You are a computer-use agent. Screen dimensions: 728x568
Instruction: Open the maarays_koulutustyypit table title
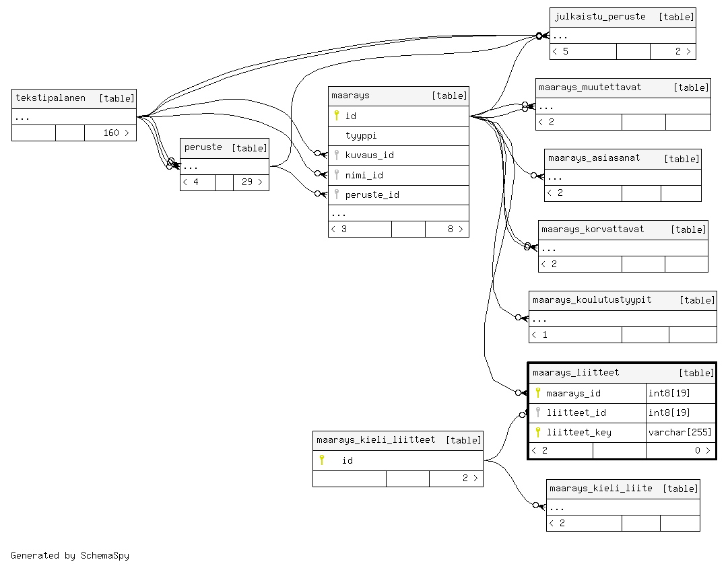coord(592,299)
